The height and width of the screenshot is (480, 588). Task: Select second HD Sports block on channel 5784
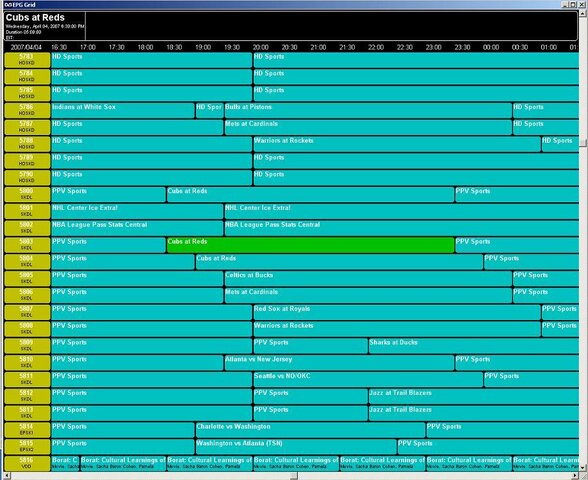click(x=416, y=77)
